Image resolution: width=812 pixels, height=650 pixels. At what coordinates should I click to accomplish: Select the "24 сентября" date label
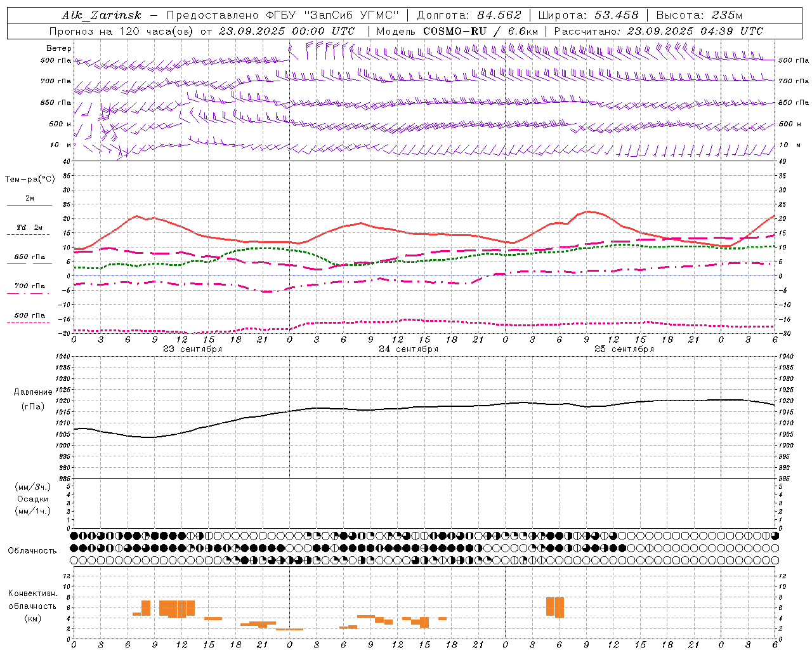(x=409, y=349)
